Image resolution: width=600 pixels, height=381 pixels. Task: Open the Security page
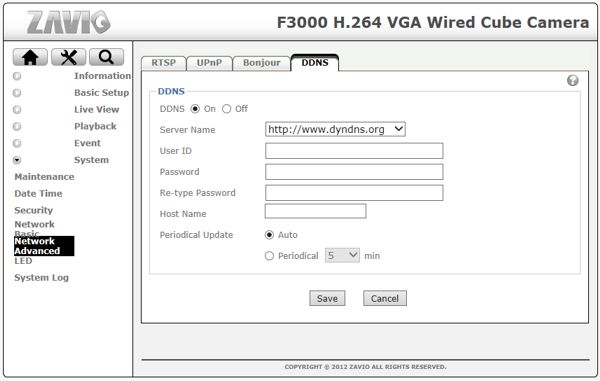[x=34, y=210]
